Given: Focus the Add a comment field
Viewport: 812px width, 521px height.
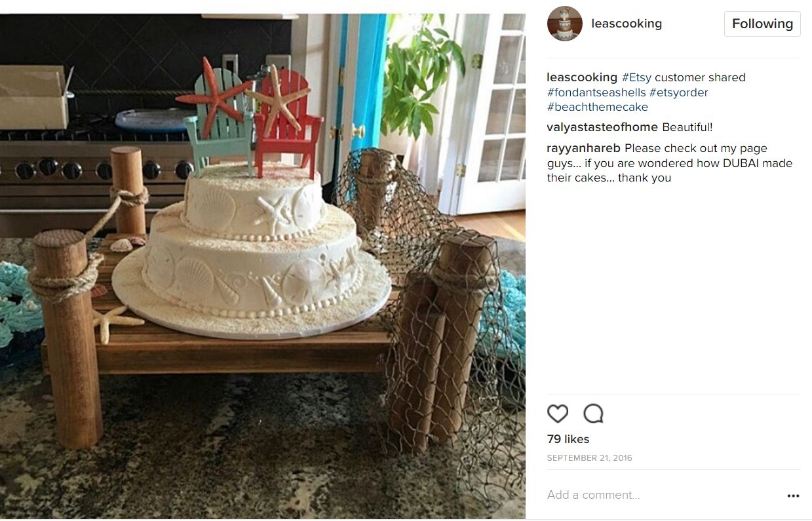Looking at the screenshot, I should pyautogui.click(x=662, y=495).
